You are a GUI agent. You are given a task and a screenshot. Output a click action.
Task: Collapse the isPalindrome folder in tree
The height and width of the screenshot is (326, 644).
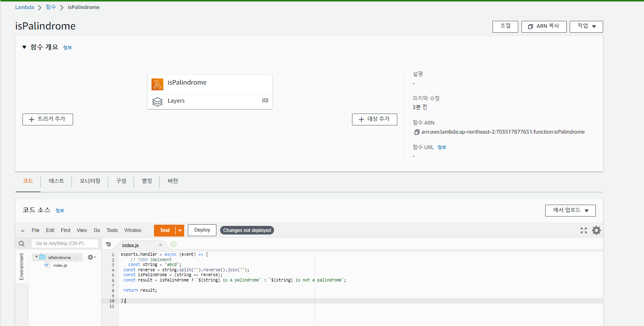[x=36, y=257]
